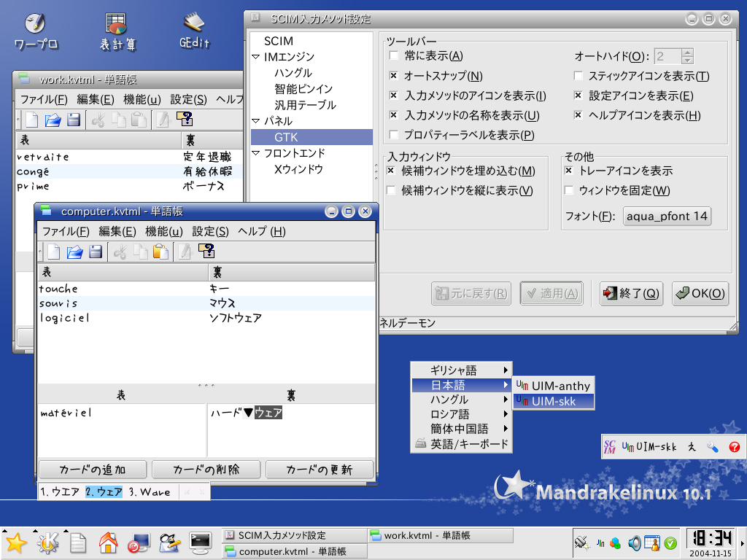Screen dimensions: 747x560
Task: Save computer.kvtml using the floppy icon
Action: tap(96, 252)
